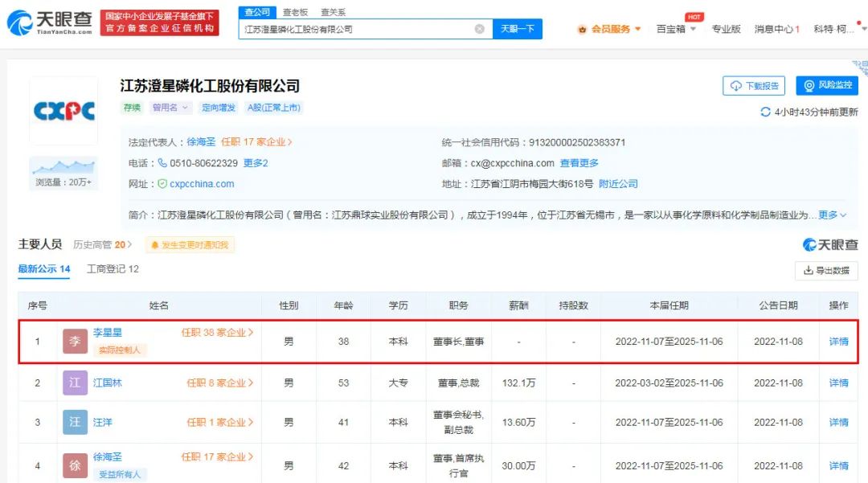Open 任职 17 家企业 next to legal representative
Image resolution: width=868 pixels, height=483 pixels.
(x=256, y=142)
